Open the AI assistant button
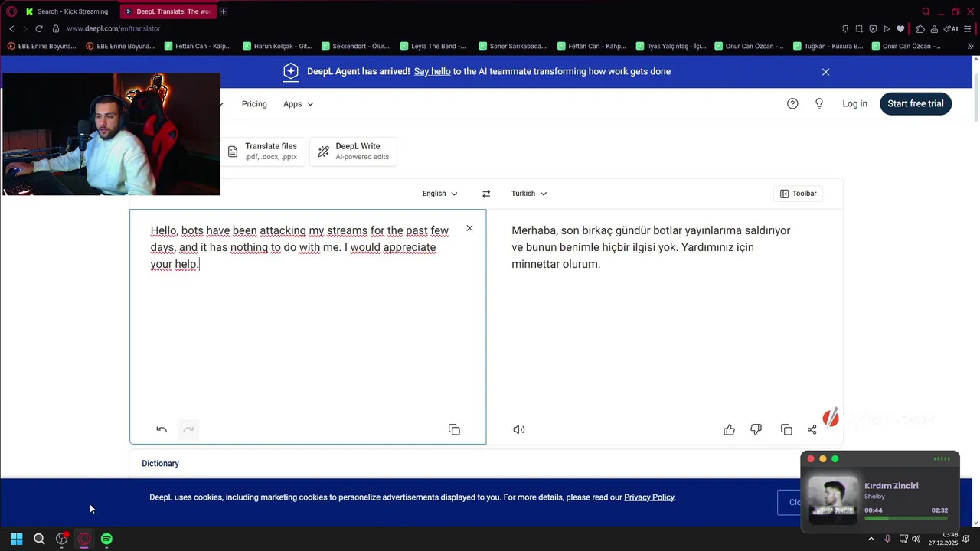980x551 pixels. (951, 28)
